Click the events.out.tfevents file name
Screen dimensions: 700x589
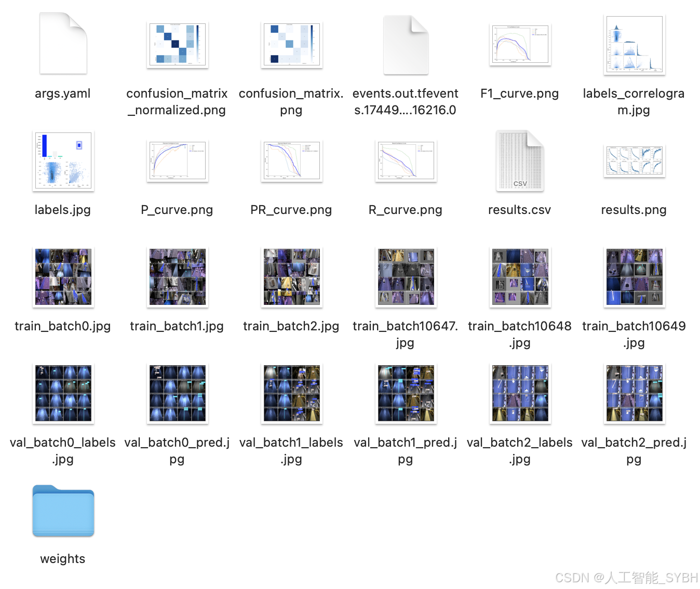pos(406,102)
